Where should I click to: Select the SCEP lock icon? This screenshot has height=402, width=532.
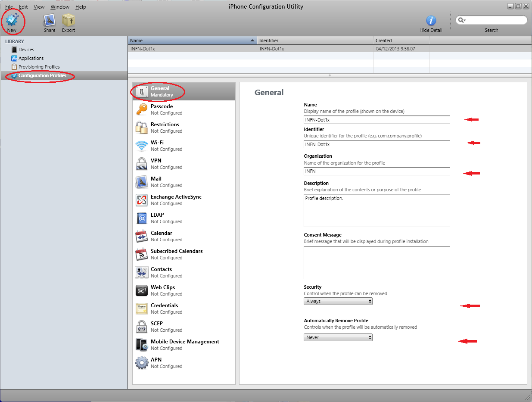click(142, 327)
